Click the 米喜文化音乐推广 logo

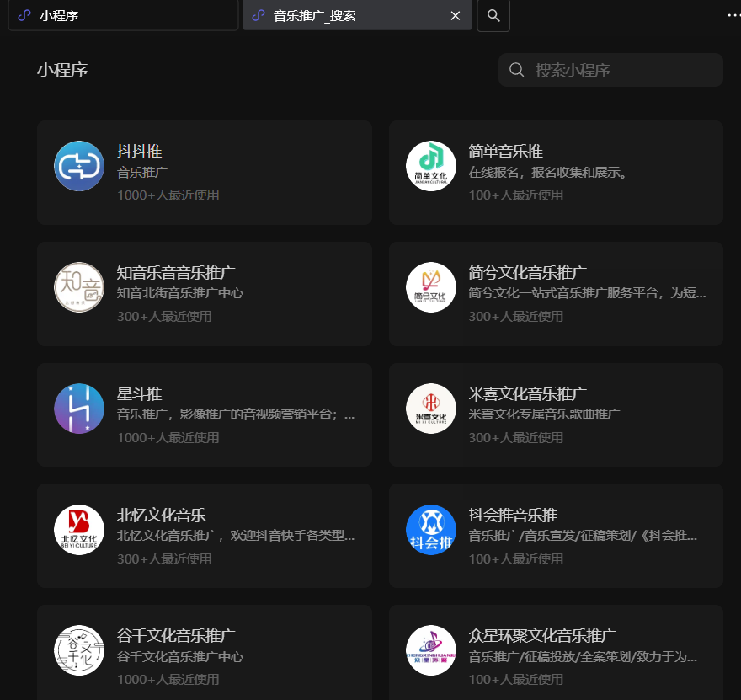pyautogui.click(x=431, y=409)
